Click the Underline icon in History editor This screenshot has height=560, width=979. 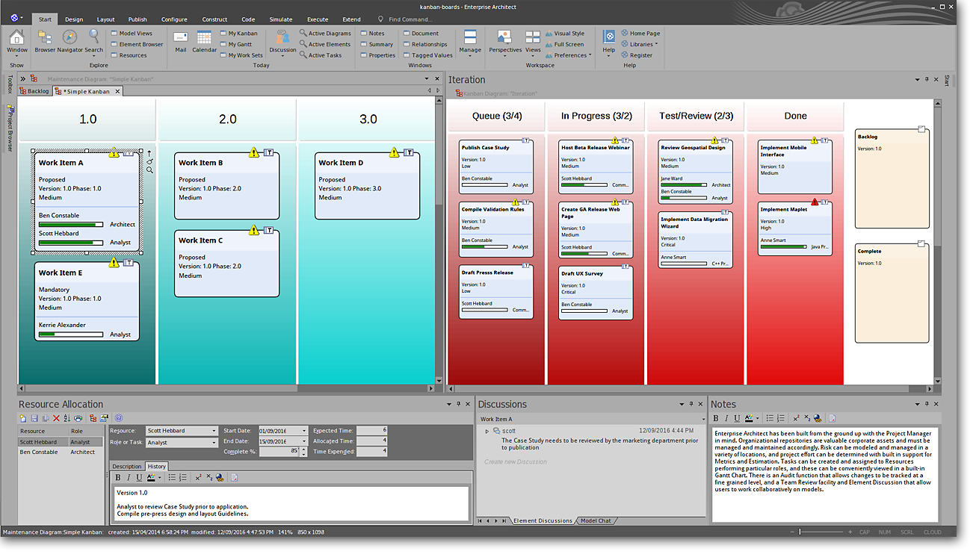coord(139,477)
